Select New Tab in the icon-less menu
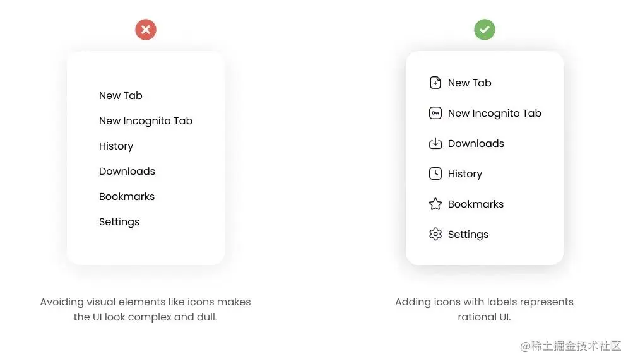 (x=121, y=96)
